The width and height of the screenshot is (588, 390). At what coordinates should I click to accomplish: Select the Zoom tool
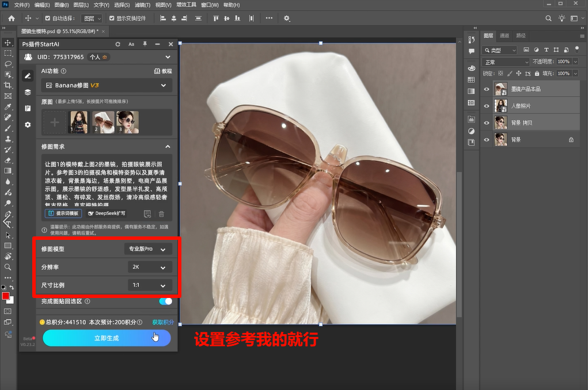8,267
